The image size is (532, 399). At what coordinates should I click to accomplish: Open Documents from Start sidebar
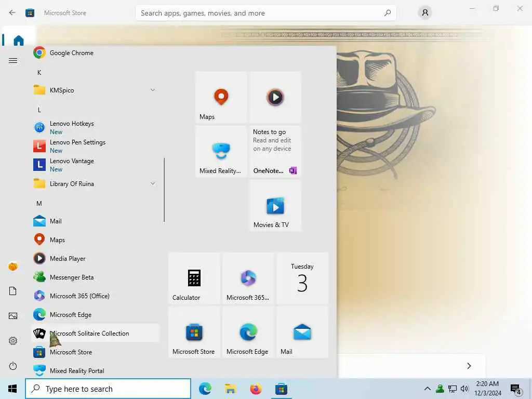point(13,291)
